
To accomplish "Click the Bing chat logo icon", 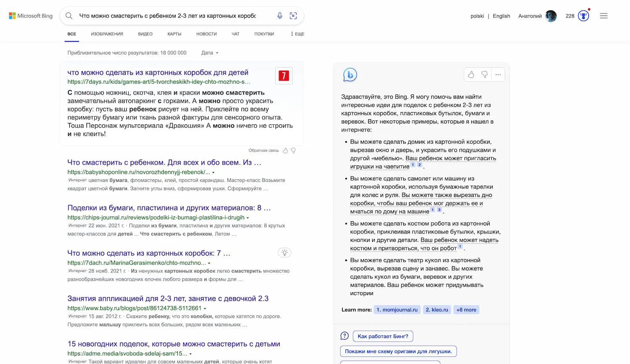I will 350,75.
